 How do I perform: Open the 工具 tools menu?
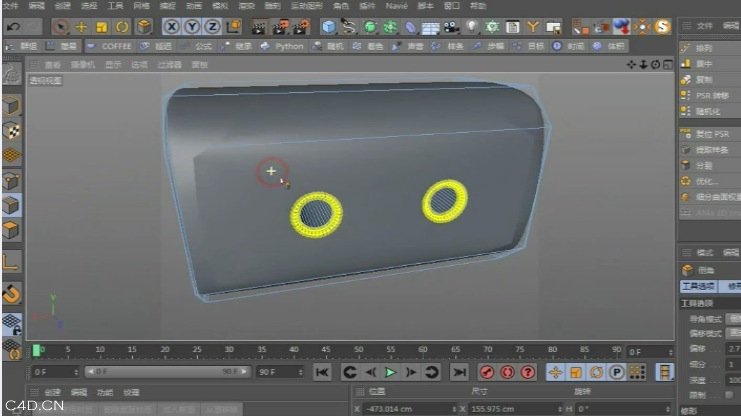pos(115,6)
